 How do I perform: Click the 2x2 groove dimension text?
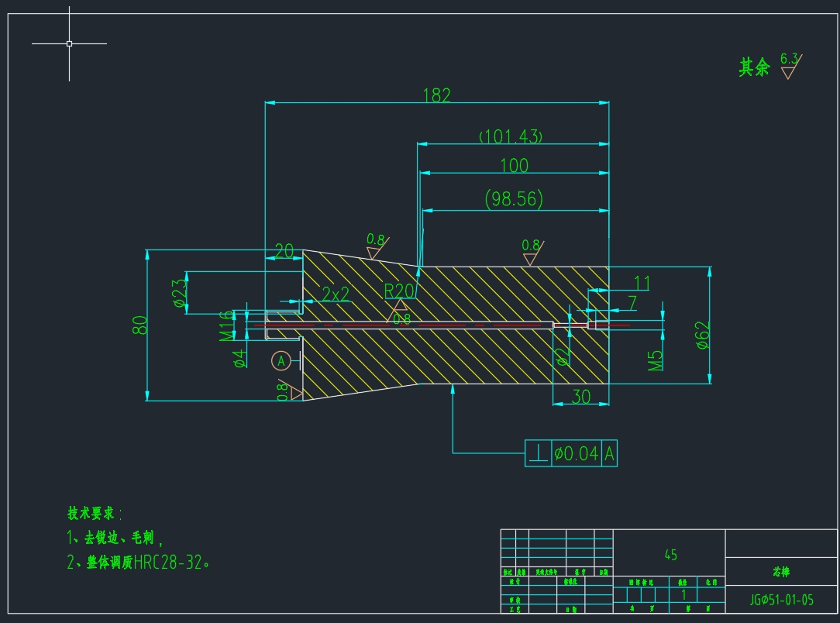(x=336, y=294)
